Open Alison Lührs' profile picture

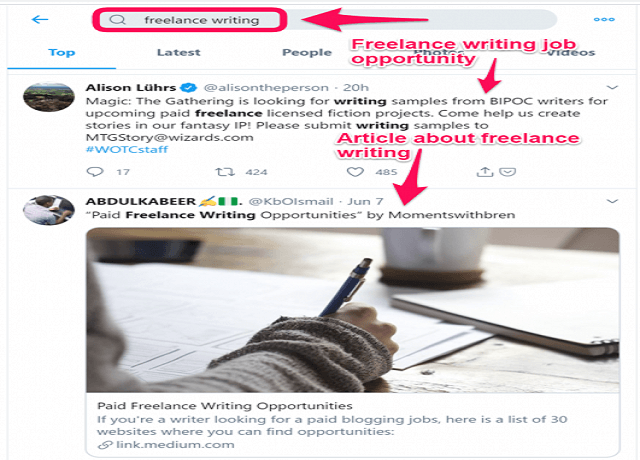[x=49, y=97]
